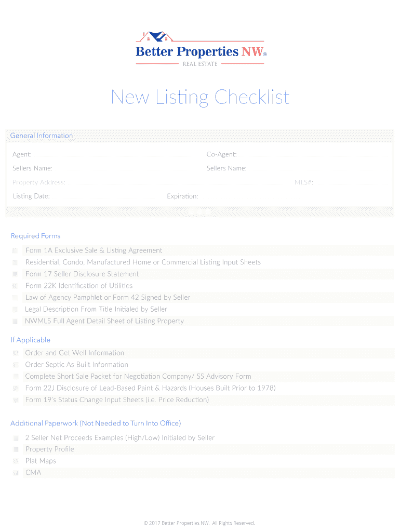Check Order Septic As Built Information

pos(16,365)
